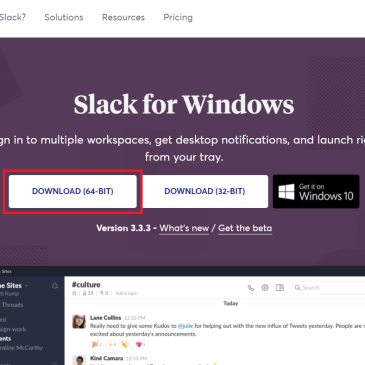Screen dimensions: 365x365
Task: Star the #culture channel
Action: click(74, 293)
